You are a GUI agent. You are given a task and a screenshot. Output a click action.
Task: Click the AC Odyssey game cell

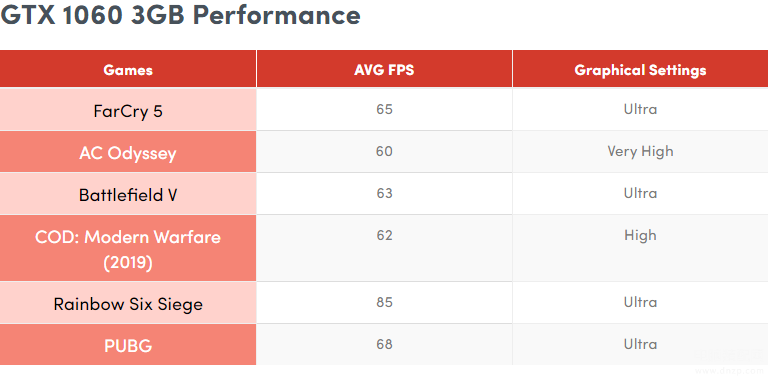tap(128, 152)
